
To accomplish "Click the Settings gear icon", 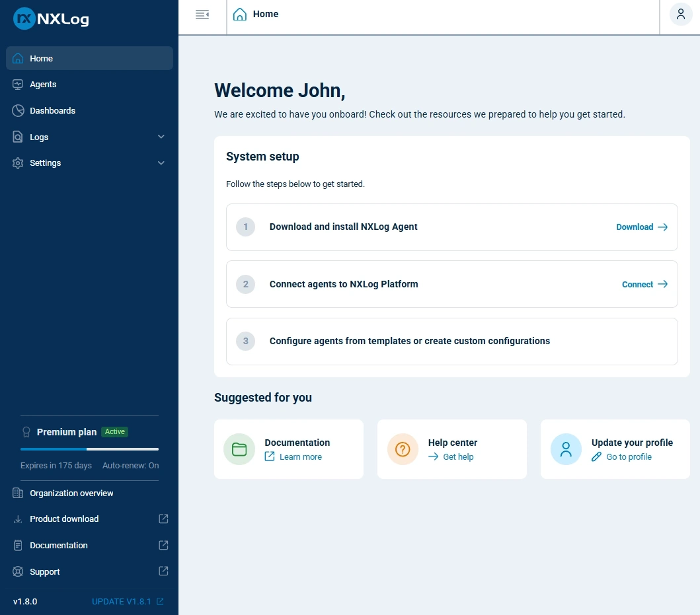I will [17, 163].
